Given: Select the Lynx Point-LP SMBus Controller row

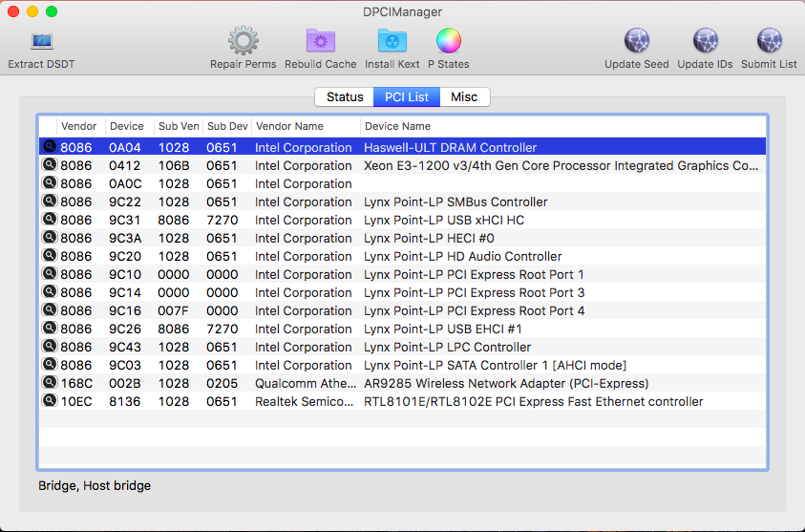Looking at the screenshot, I should point(455,202).
